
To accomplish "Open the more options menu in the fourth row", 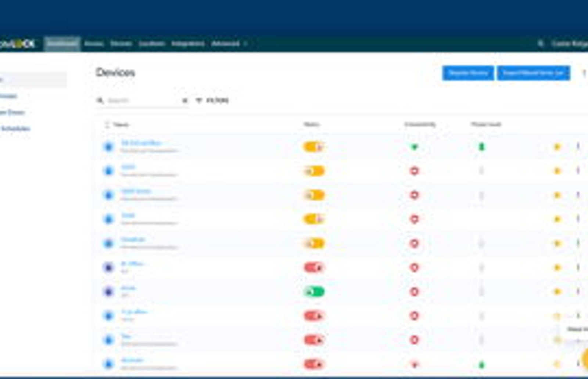I will coord(578,219).
